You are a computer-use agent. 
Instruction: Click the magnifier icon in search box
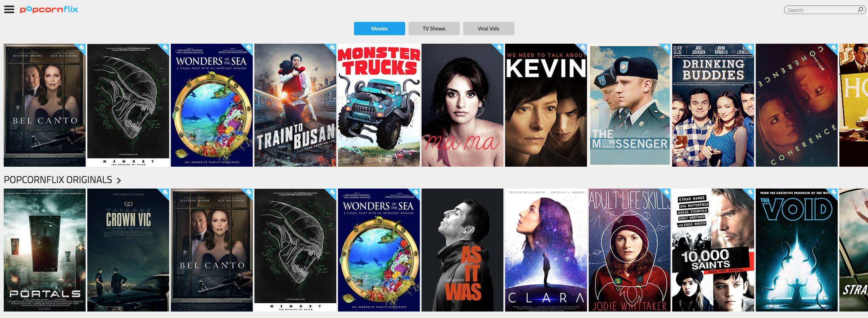coord(860,10)
